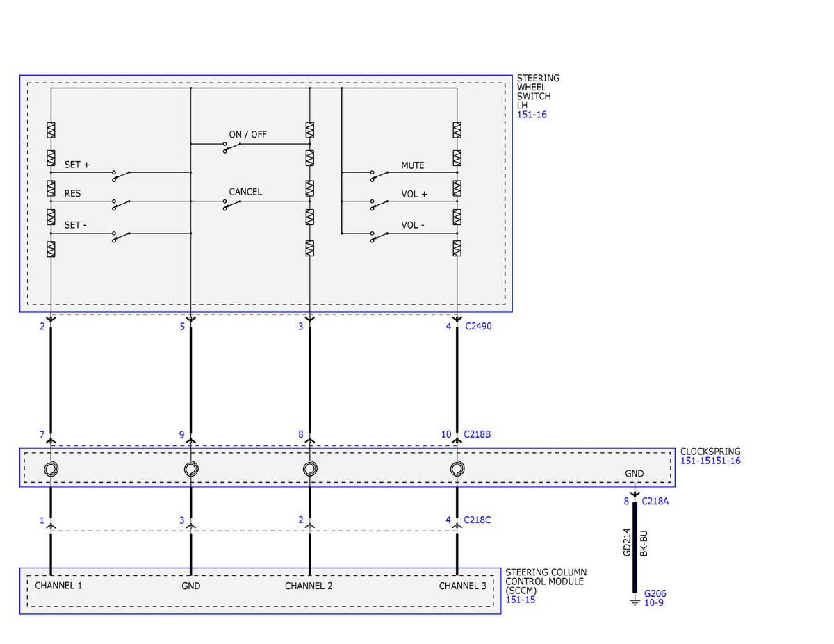Click the CANCEL switch contact symbol
834x644 pixels.
232,204
